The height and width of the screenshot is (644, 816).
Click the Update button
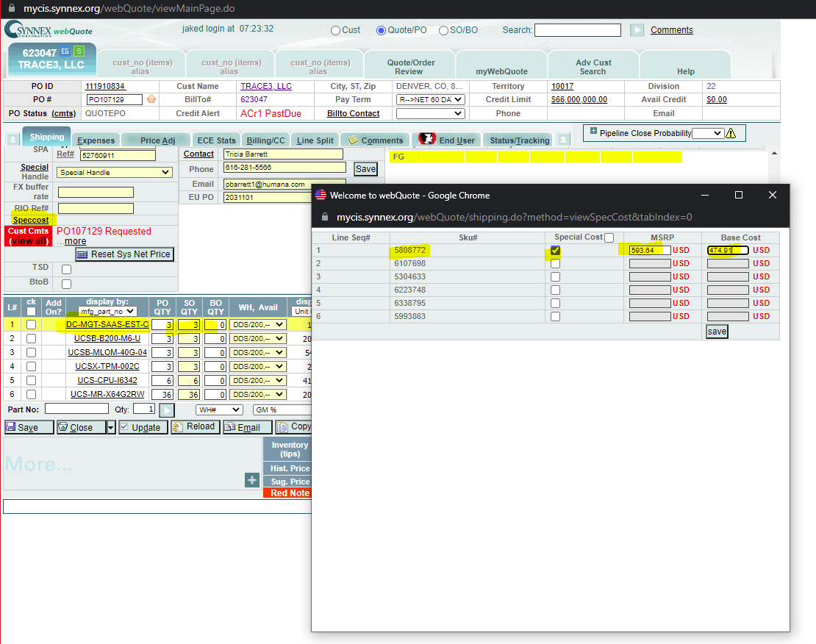click(x=143, y=427)
